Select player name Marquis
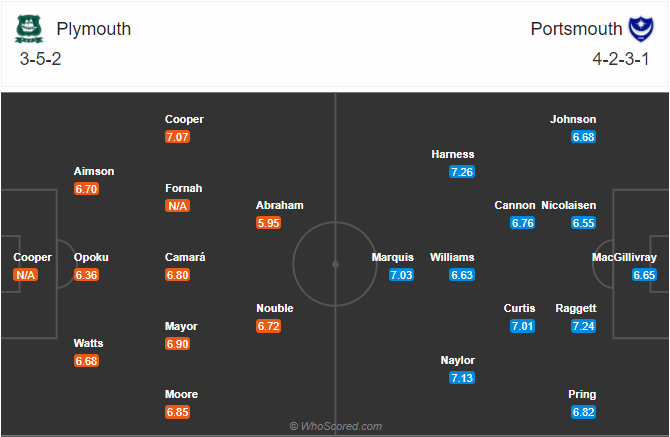 (392, 257)
